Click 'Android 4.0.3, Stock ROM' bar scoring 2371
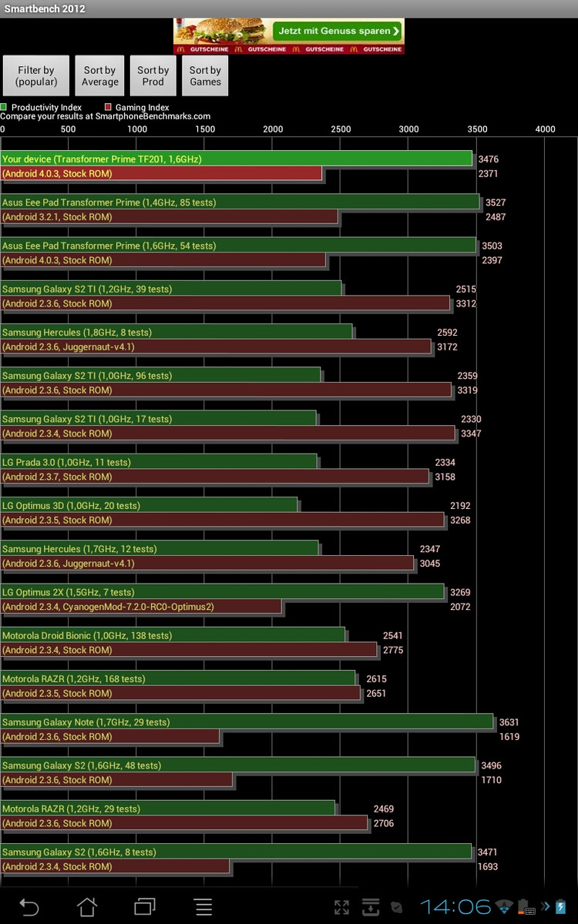The height and width of the screenshot is (924, 578). pyautogui.click(x=161, y=173)
